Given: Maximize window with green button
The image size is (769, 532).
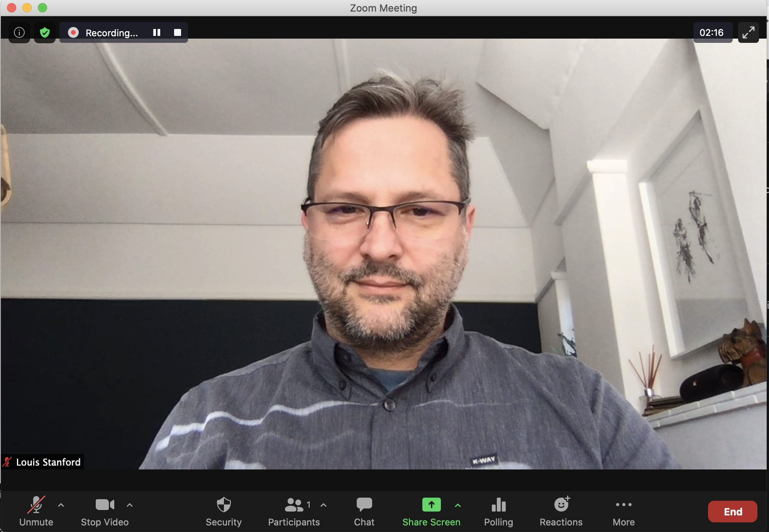Looking at the screenshot, I should click(x=42, y=8).
